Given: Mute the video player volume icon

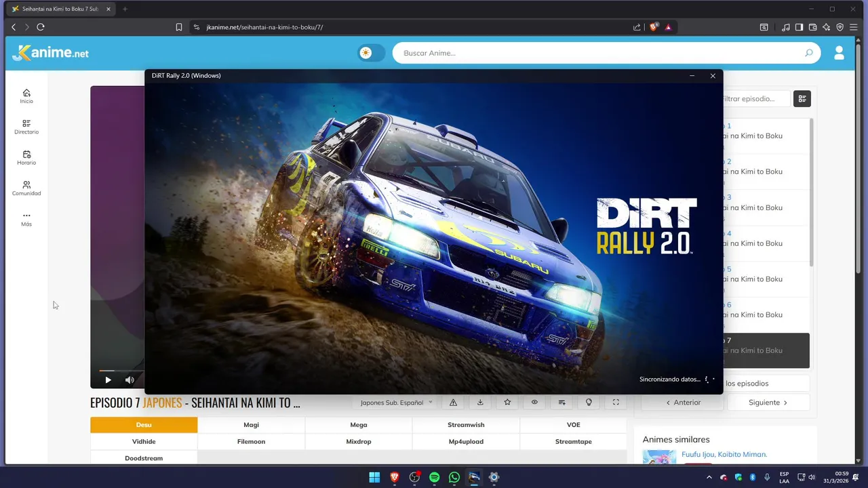Looking at the screenshot, I should [130, 380].
